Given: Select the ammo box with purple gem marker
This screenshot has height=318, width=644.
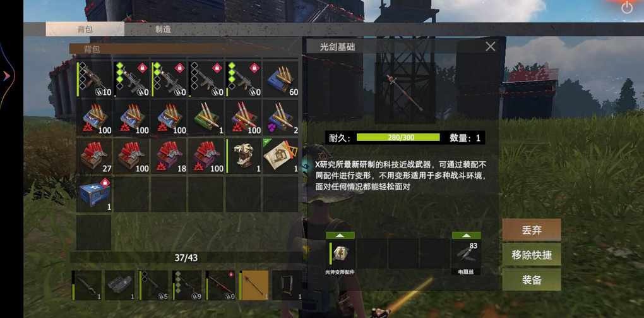Looking at the screenshot, I should pos(281,118).
